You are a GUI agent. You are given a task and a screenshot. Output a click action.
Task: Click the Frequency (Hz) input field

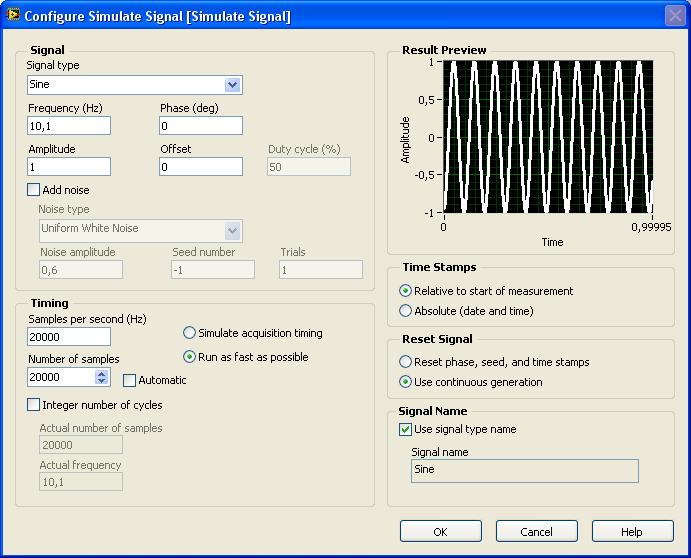69,126
